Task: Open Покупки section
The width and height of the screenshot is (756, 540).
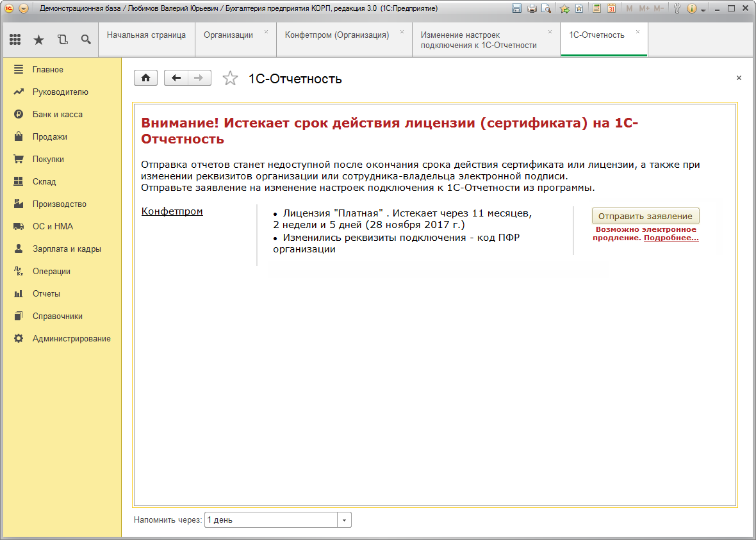Action: click(x=61, y=159)
